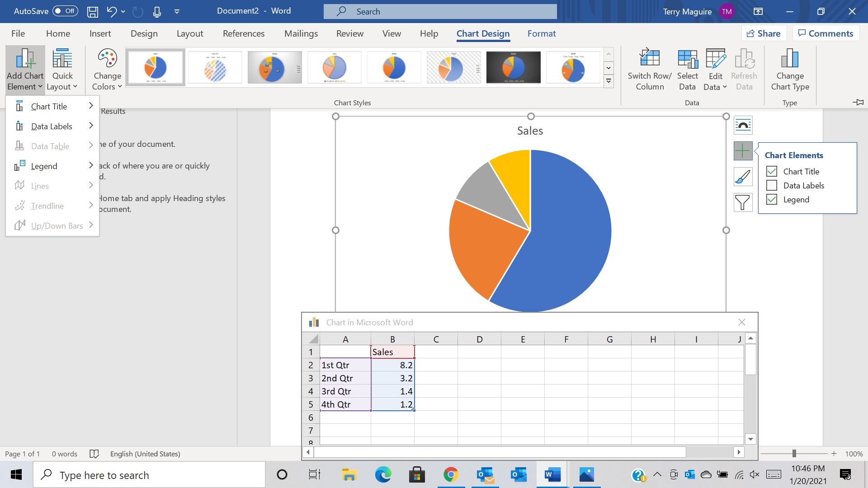Image resolution: width=868 pixels, height=488 pixels.
Task: Open the Select Data dialog
Action: pyautogui.click(x=687, y=70)
